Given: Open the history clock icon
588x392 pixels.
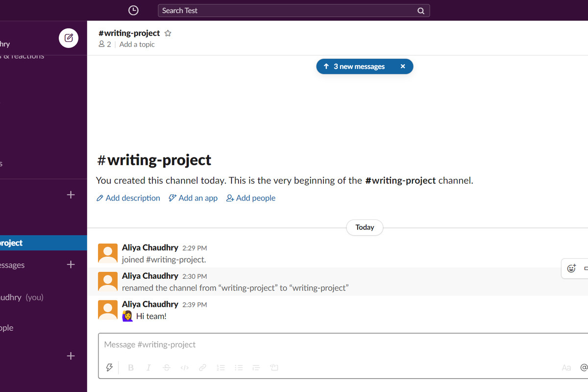Looking at the screenshot, I should pos(133,10).
